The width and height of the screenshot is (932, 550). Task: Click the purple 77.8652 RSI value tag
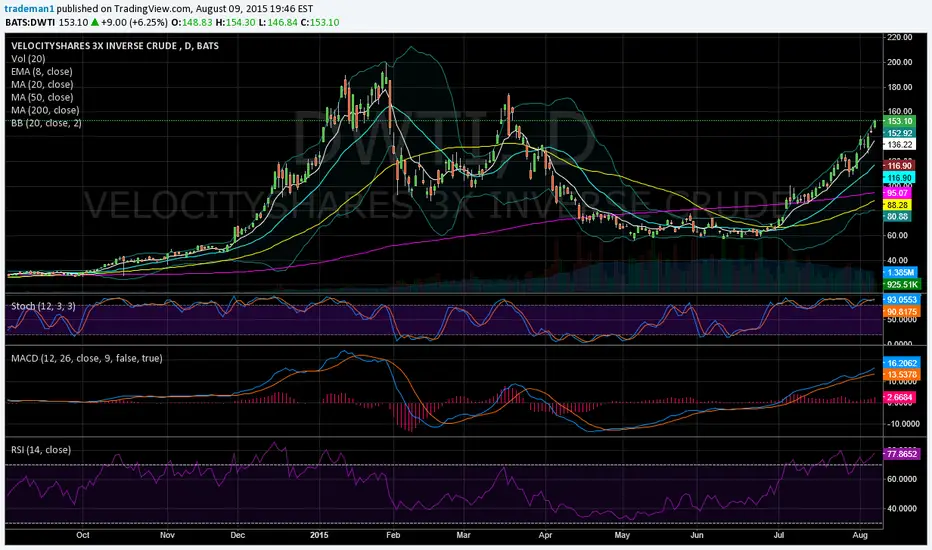(902, 454)
